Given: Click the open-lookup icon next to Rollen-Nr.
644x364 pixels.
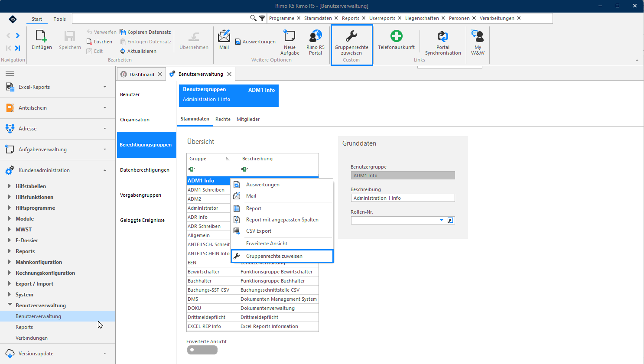Looking at the screenshot, I should (x=450, y=220).
